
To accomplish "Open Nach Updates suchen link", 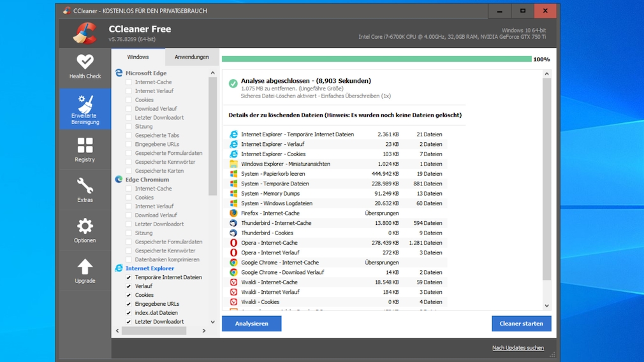I will [518, 348].
